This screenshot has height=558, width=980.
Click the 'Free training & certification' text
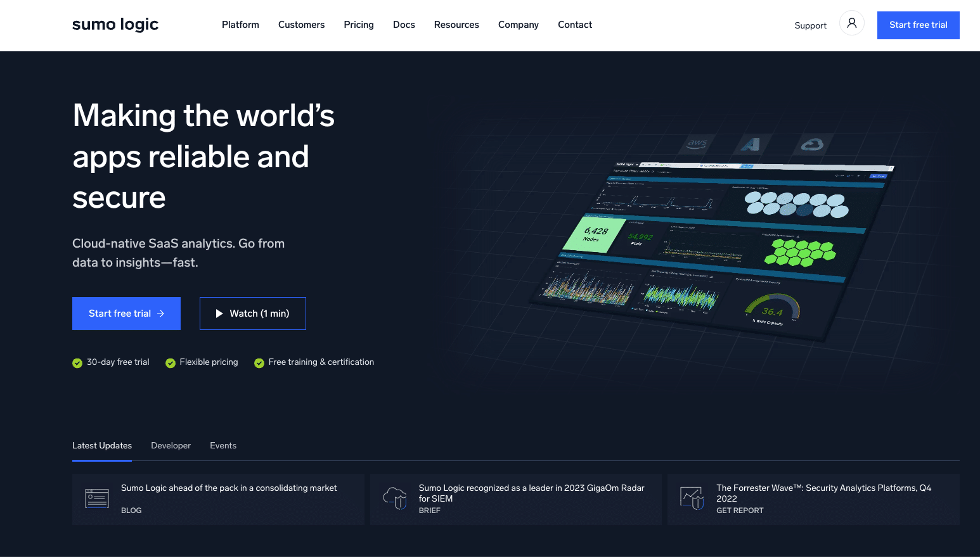point(321,362)
